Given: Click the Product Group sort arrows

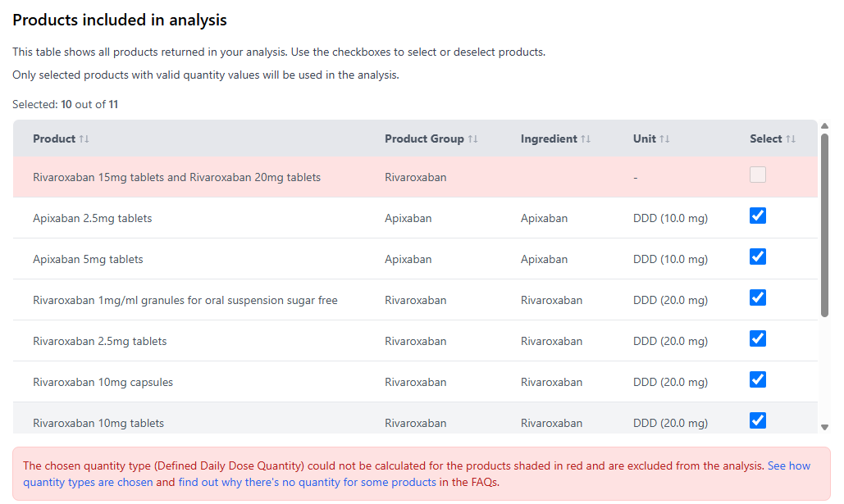Looking at the screenshot, I should (x=472, y=139).
